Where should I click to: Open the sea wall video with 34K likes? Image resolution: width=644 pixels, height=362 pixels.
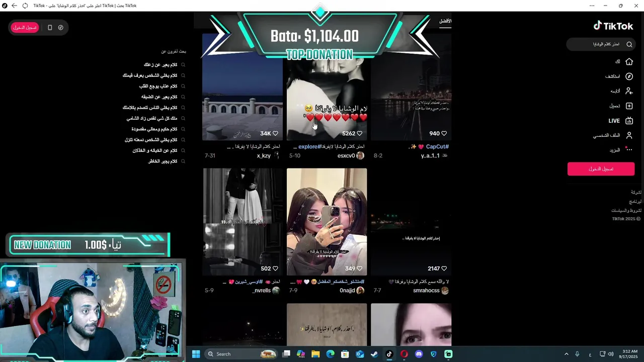243,86
